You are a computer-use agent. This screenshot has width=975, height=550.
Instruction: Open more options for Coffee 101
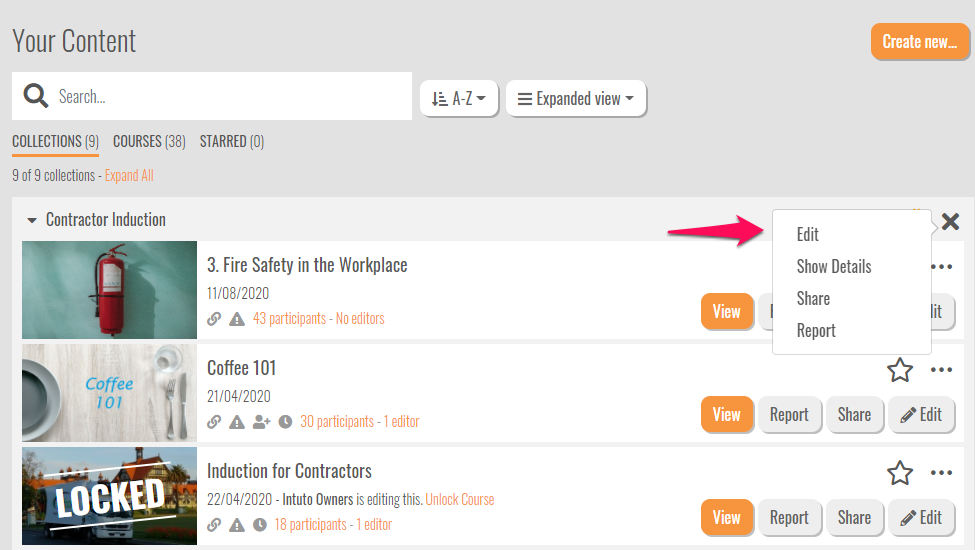tap(941, 371)
